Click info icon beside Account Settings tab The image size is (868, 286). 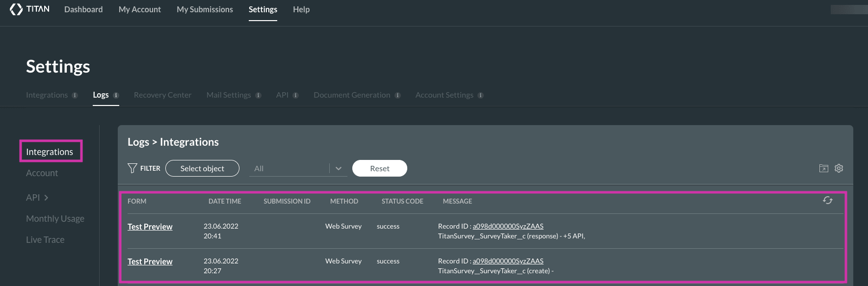point(480,95)
